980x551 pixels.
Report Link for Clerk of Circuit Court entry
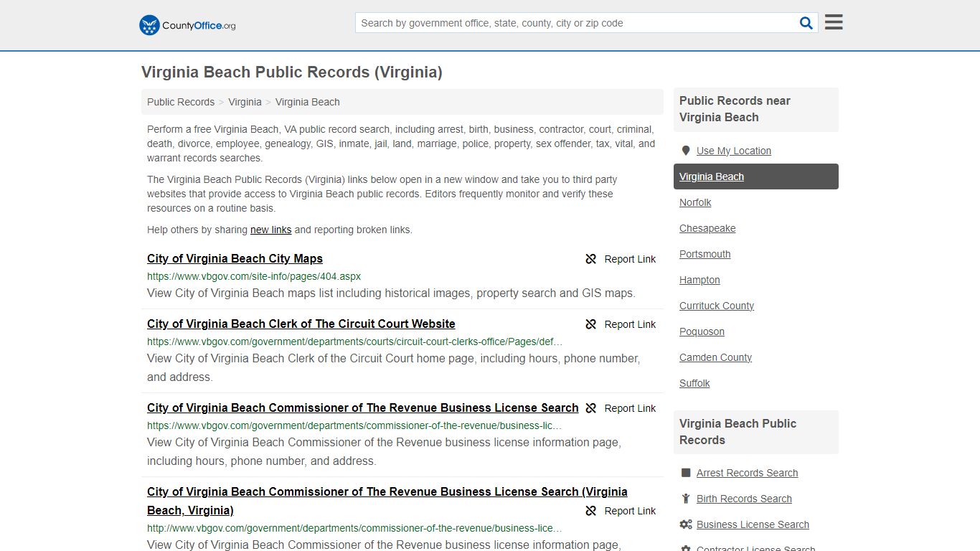(x=630, y=324)
